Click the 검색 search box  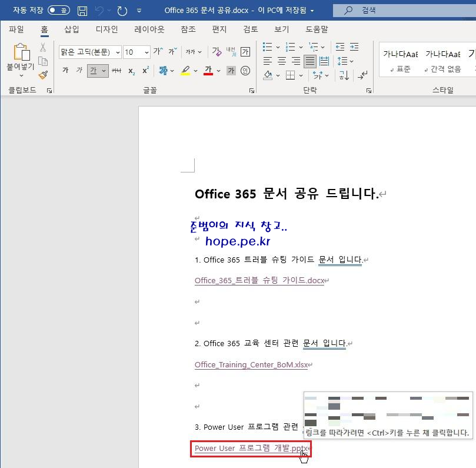pos(404,11)
